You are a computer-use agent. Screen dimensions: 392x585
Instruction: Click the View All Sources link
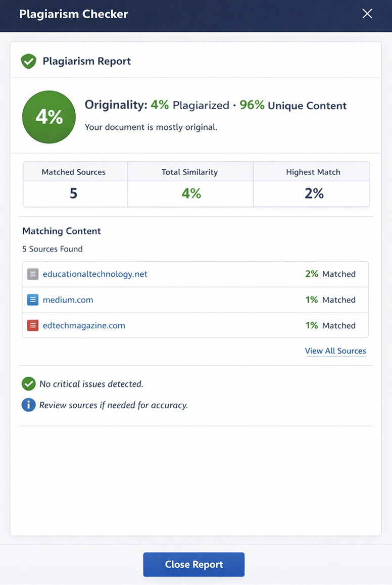click(335, 351)
